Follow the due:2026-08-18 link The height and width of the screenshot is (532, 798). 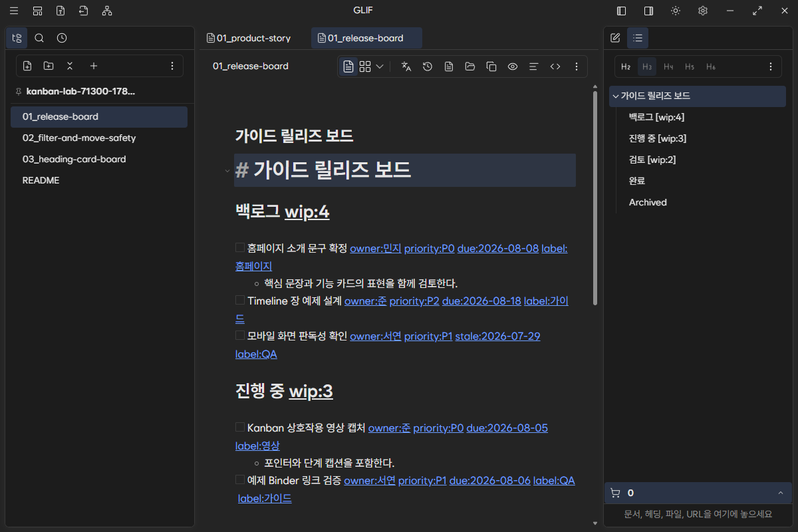click(481, 301)
